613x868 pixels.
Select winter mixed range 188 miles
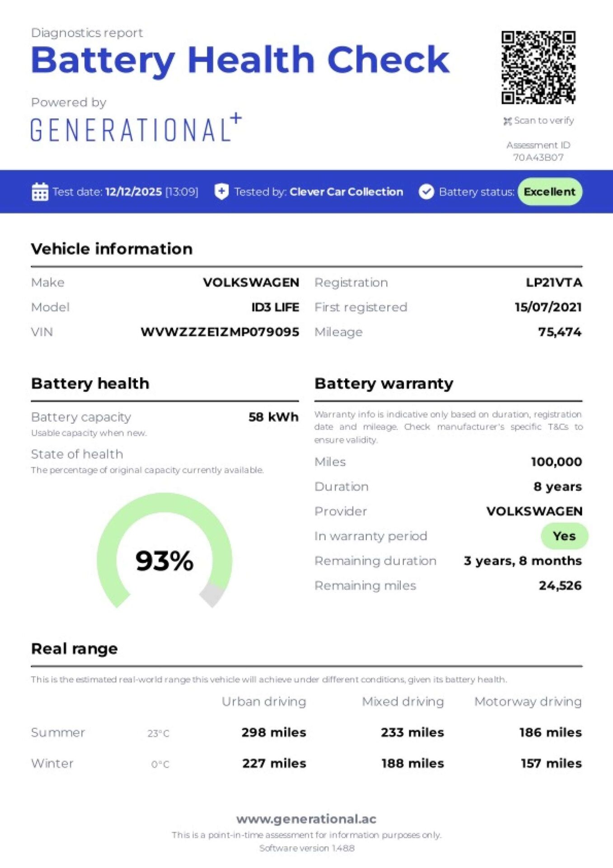click(412, 764)
